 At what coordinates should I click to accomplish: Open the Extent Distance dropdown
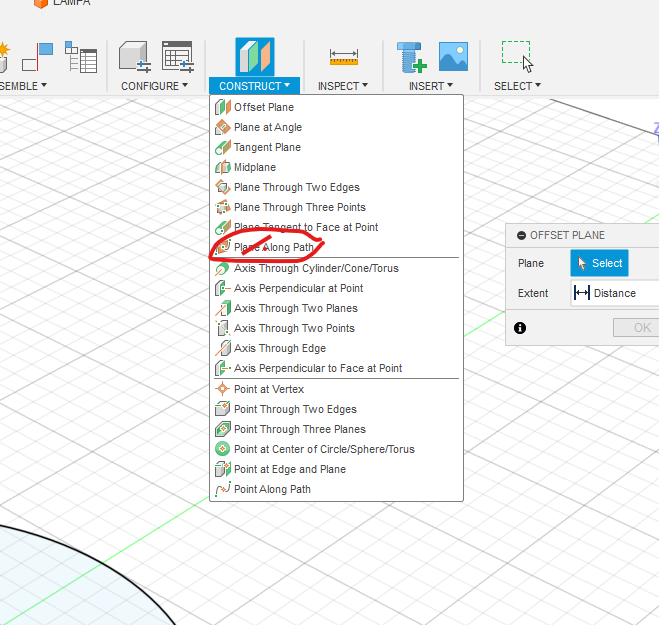(x=613, y=293)
